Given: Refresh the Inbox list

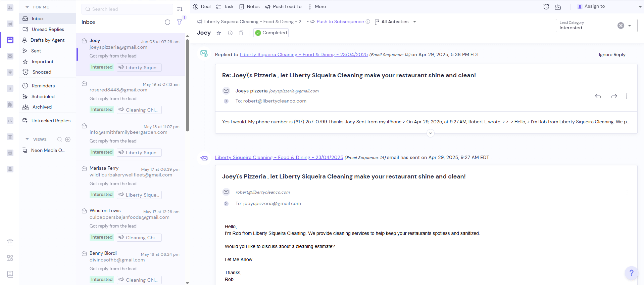Looking at the screenshot, I should point(167,22).
